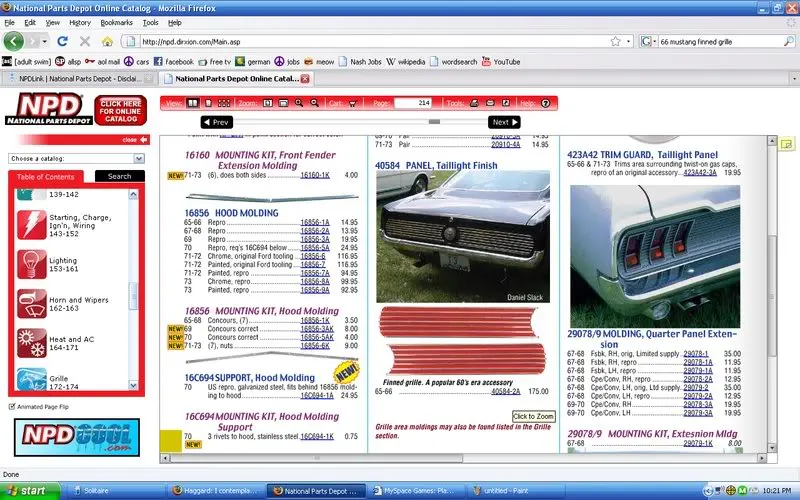Image resolution: width=800 pixels, height=500 pixels.
Task: Focus the browser URL address bar
Action: (x=375, y=41)
